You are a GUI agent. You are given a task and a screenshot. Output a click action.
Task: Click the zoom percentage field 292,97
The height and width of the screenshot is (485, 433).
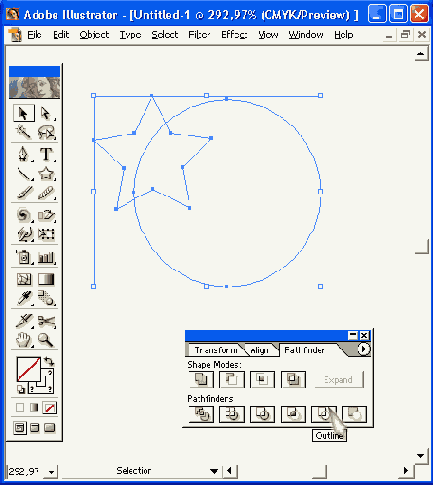[x=24, y=471]
